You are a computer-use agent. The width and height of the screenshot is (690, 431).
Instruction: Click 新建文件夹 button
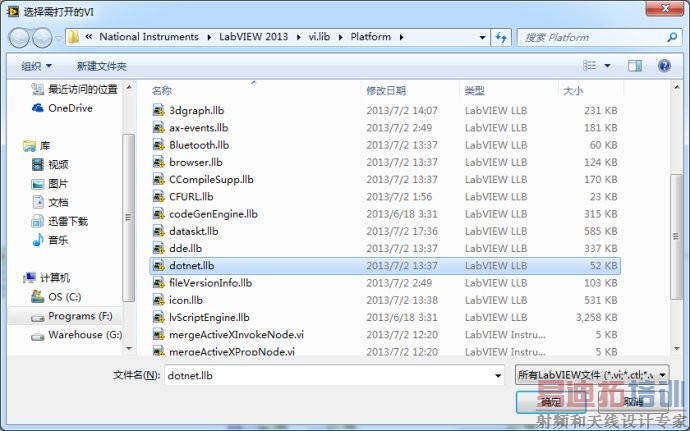pos(102,66)
